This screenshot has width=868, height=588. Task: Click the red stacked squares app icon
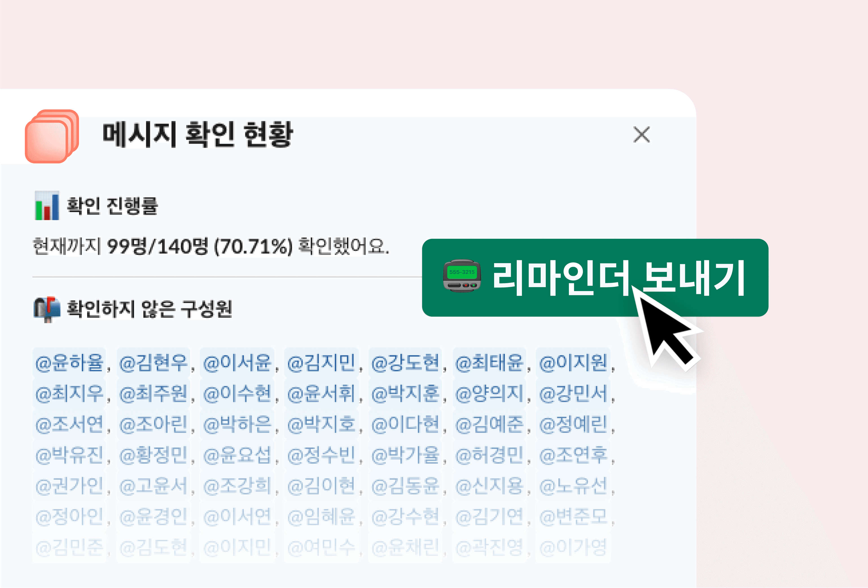pos(52,136)
